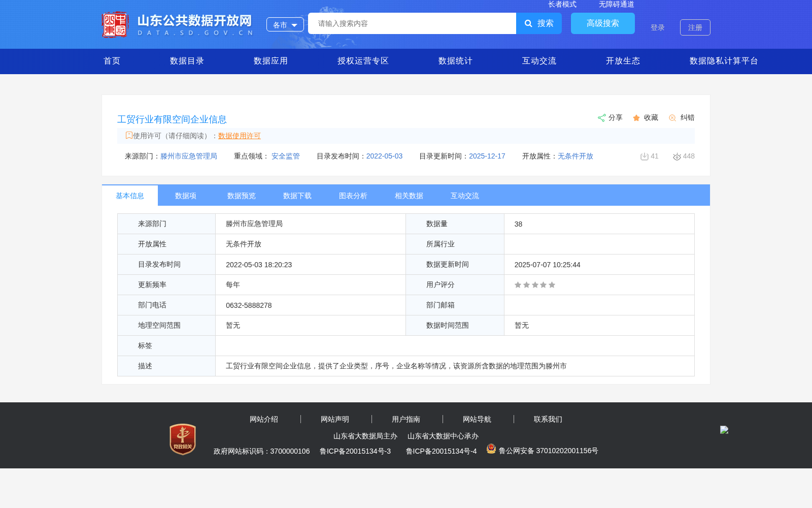Screen dimensions: 812x508
Task: Open the 网站介绍 footer link
Action: pyautogui.click(x=264, y=419)
